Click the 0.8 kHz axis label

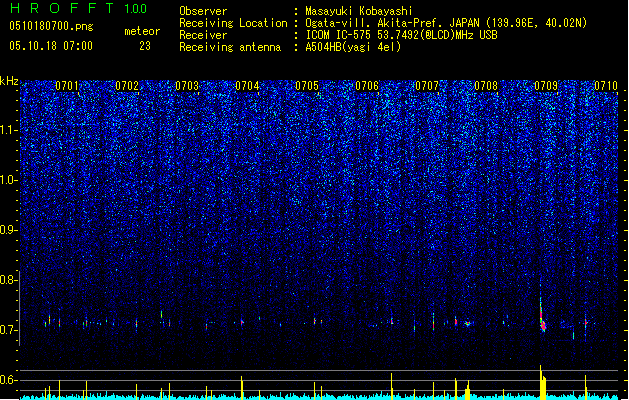[9, 280]
